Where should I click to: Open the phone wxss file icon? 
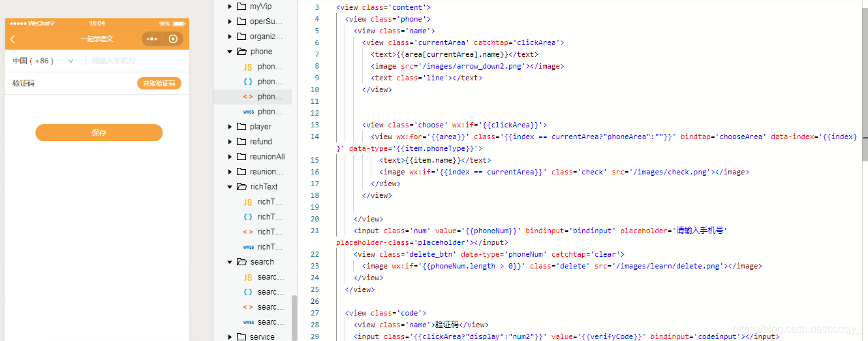248,112
